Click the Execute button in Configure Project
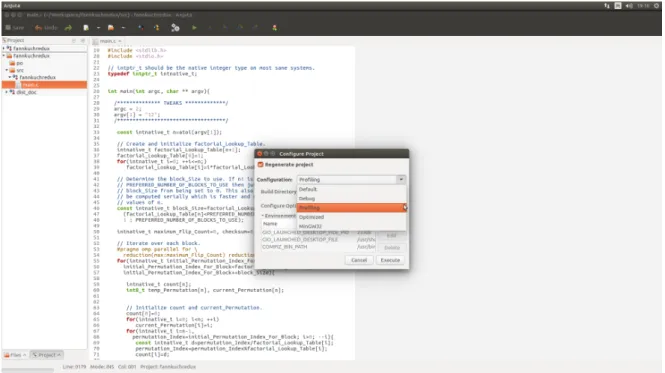This screenshot has width=665, height=373. click(x=390, y=260)
